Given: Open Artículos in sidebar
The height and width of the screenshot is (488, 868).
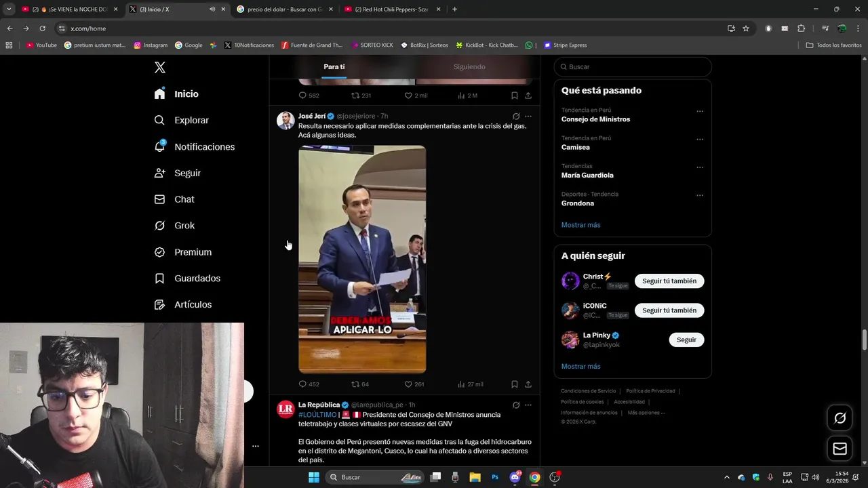Looking at the screenshot, I should pyautogui.click(x=182, y=305).
